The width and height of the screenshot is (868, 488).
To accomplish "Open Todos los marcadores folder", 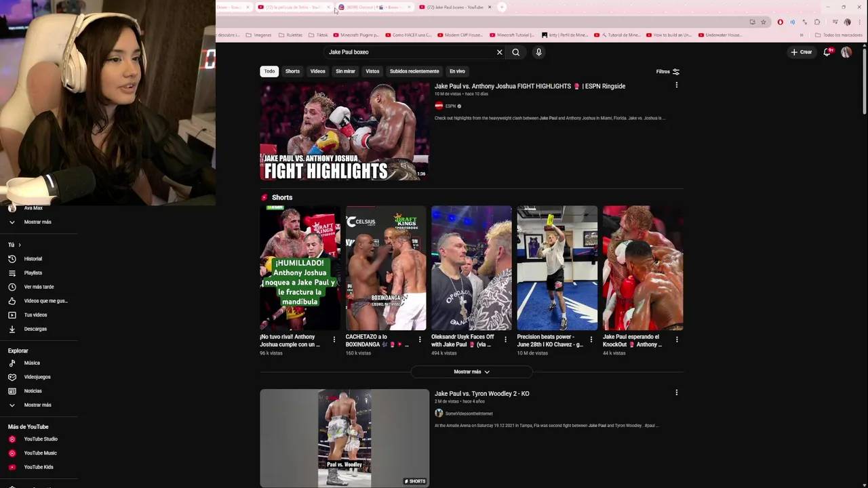I will [x=839, y=35].
